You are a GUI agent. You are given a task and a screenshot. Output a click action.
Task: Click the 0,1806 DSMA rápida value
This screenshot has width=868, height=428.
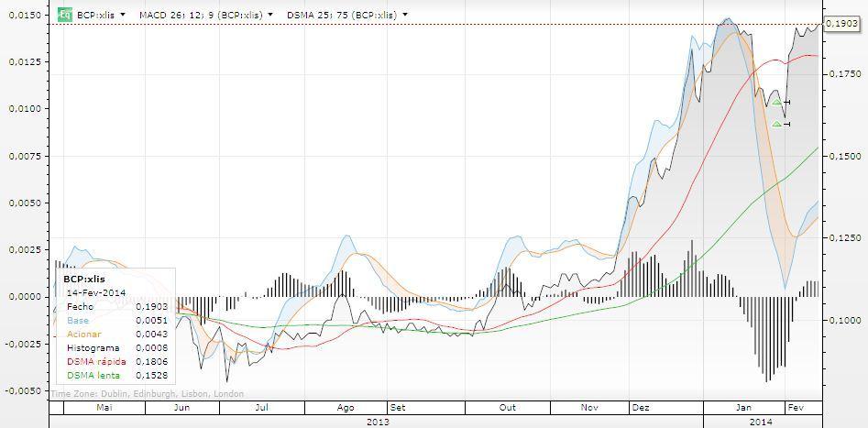tap(151, 362)
